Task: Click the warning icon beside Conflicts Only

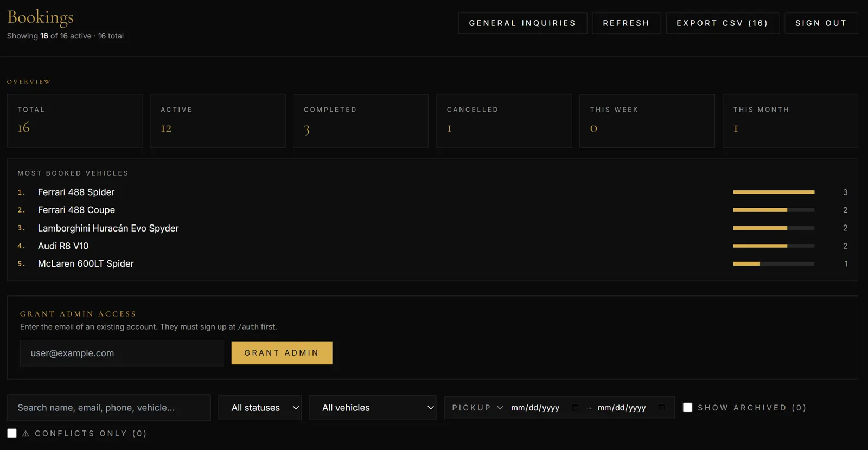Action: [25, 434]
